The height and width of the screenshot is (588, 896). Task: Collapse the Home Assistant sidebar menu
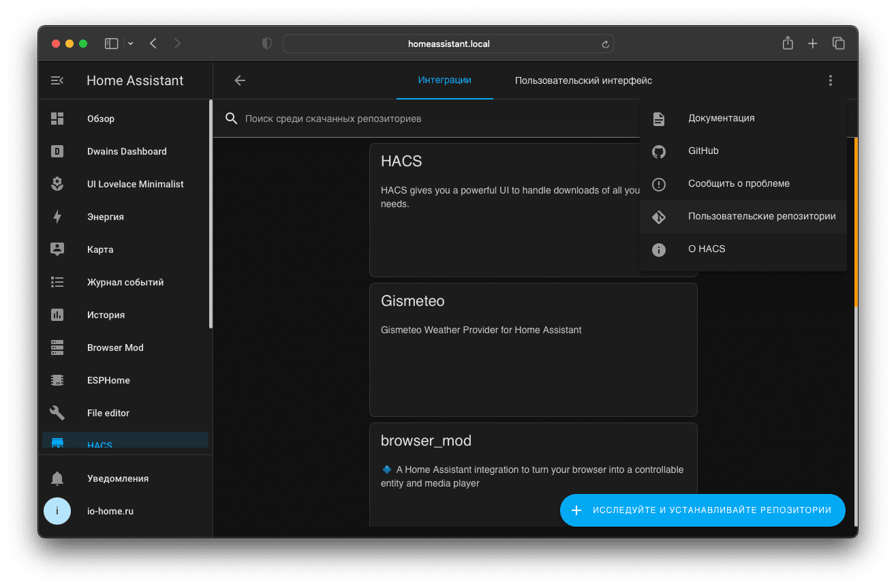[x=57, y=80]
